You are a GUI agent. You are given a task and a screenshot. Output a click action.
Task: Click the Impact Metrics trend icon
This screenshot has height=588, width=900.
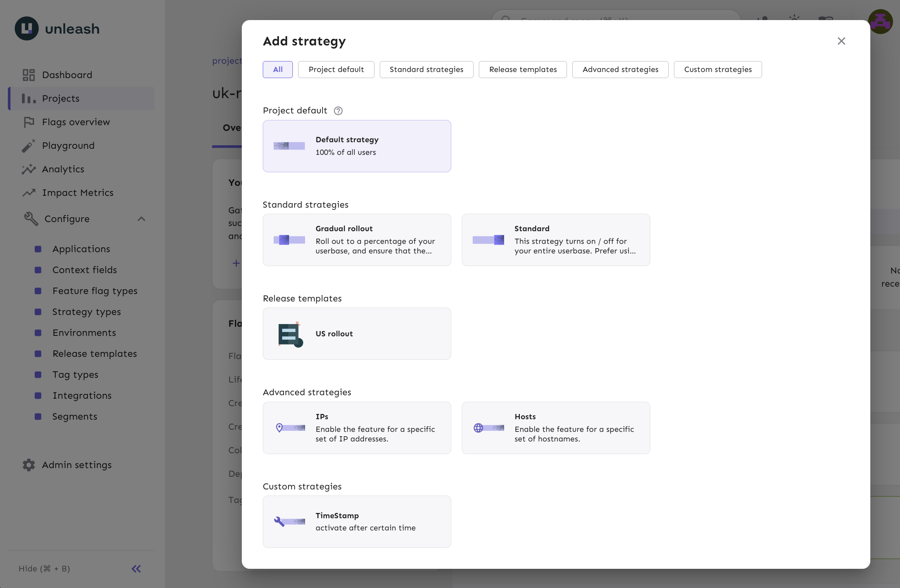[28, 193]
